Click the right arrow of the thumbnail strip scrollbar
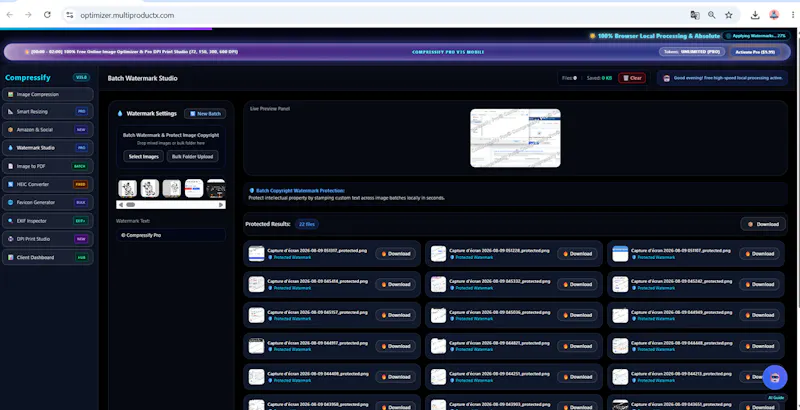Screen dimensions: 800x410 coord(221,204)
